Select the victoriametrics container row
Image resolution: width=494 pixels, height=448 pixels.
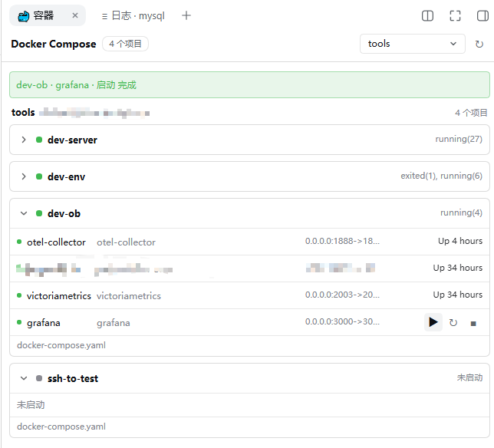pyautogui.click(x=249, y=295)
